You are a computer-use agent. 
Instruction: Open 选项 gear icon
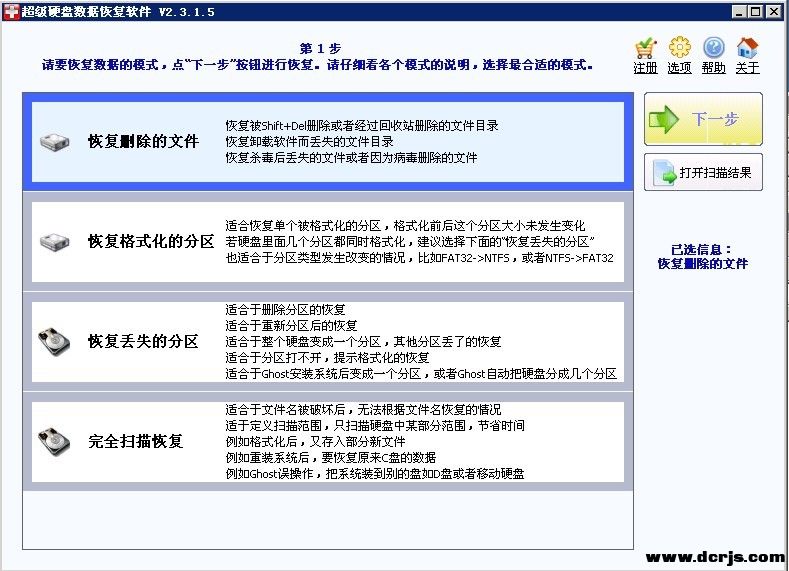pos(680,47)
